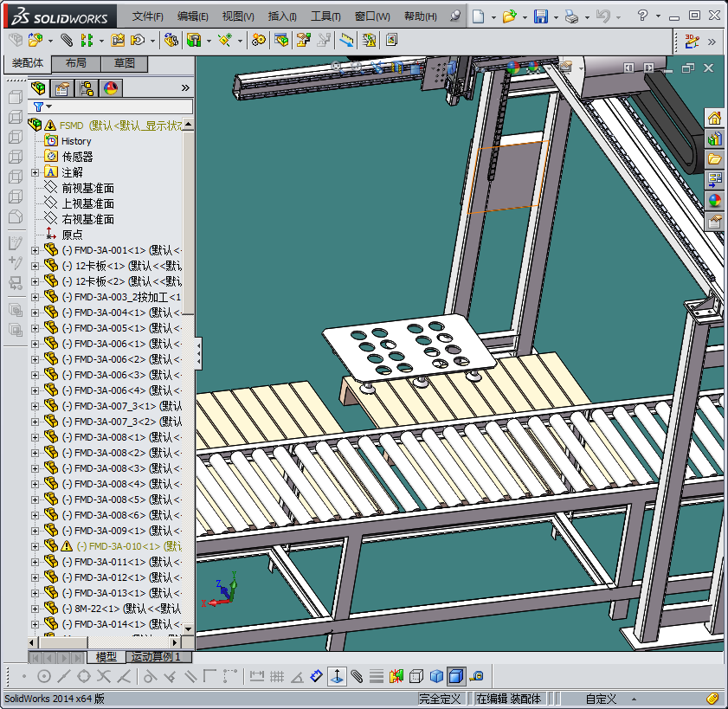Click the Print icon in the top toolbar
The width and height of the screenshot is (728, 709).
pos(570,16)
